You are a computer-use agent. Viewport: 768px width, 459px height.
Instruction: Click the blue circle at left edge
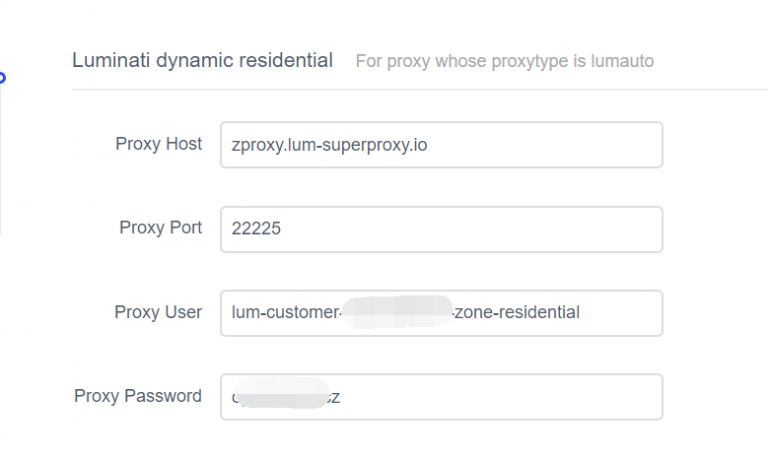pos(2,76)
